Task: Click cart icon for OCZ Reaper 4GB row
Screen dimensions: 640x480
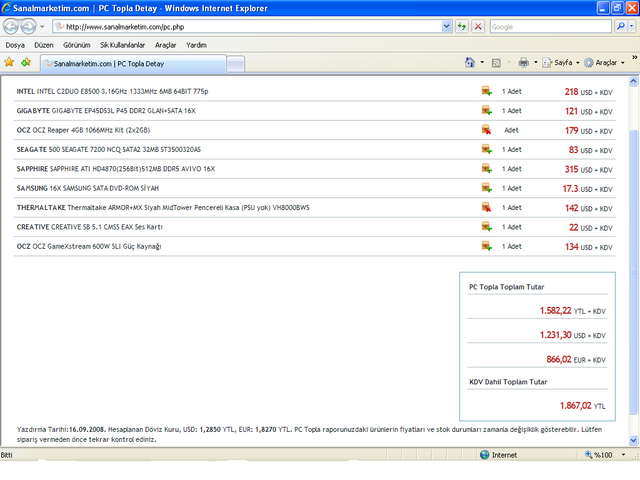Action: 486,130
